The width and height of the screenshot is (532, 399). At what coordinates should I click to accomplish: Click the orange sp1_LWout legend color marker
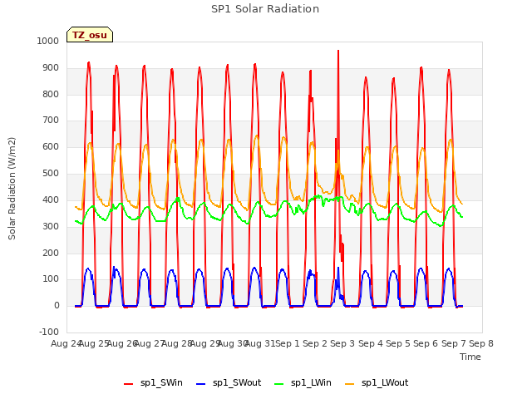pos(349,384)
